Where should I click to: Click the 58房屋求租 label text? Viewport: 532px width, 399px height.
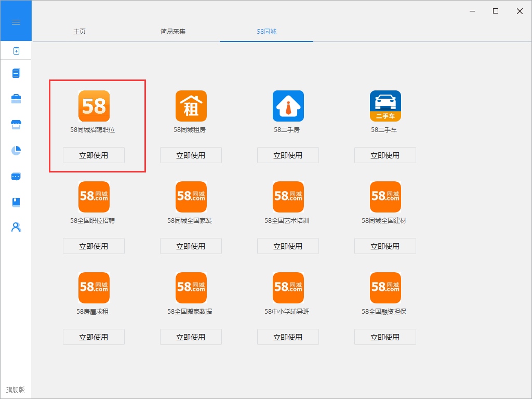pyautogui.click(x=92, y=312)
